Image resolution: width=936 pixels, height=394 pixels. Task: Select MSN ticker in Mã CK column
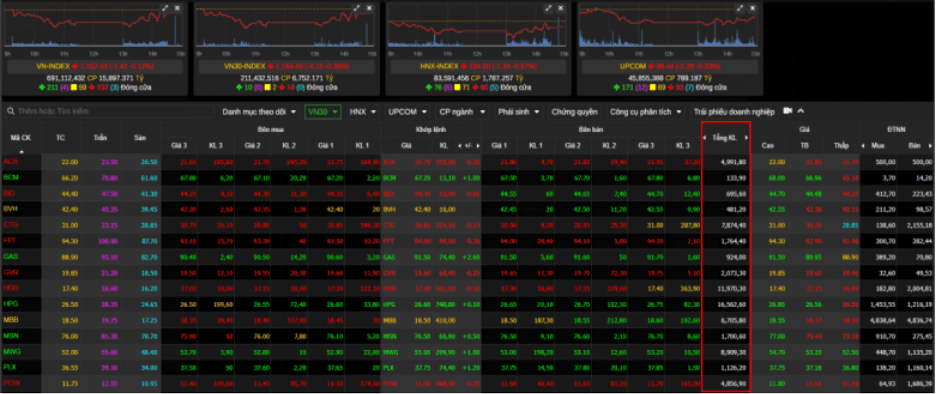11,335
